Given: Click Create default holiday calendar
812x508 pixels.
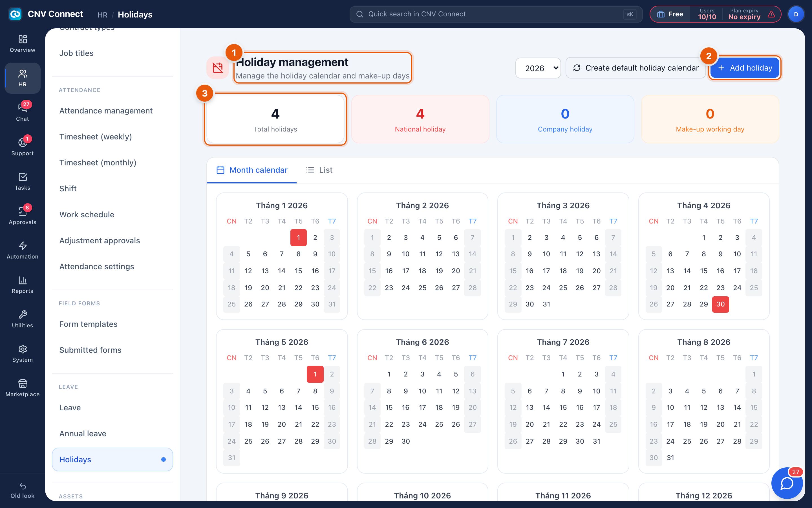Looking at the screenshot, I should tap(636, 68).
